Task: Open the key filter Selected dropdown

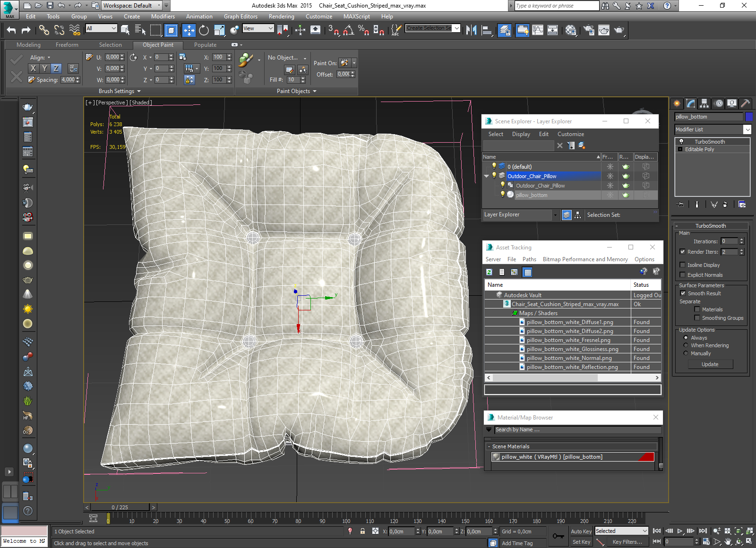Action: [x=621, y=531]
